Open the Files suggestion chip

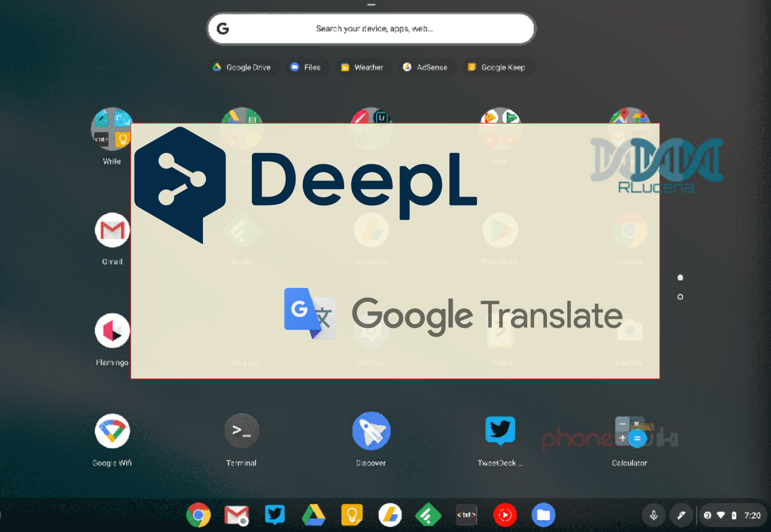coord(306,67)
